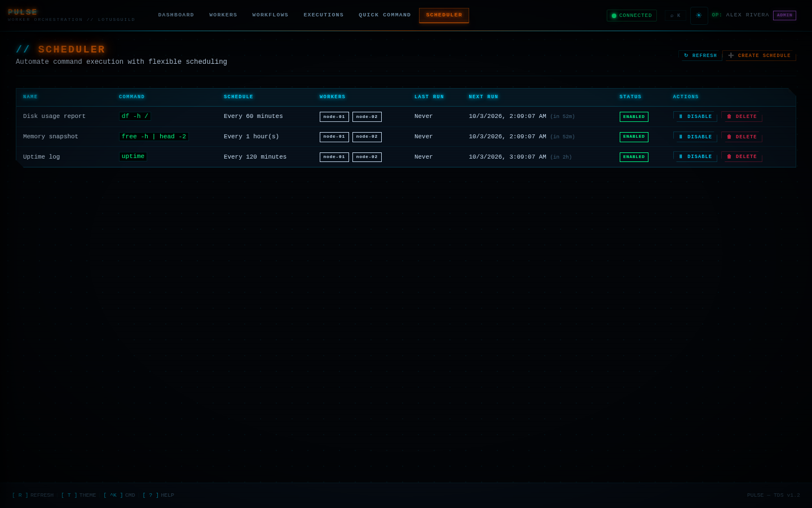
Task: Open the search K shortcut button
Action: (675, 16)
